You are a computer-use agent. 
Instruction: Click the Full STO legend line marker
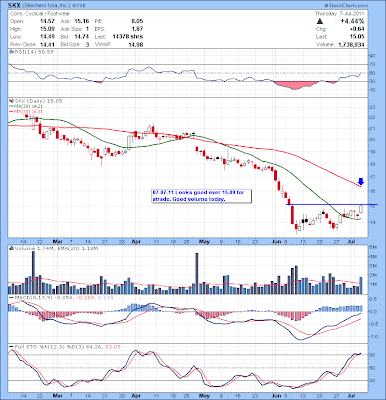[x=11, y=347]
